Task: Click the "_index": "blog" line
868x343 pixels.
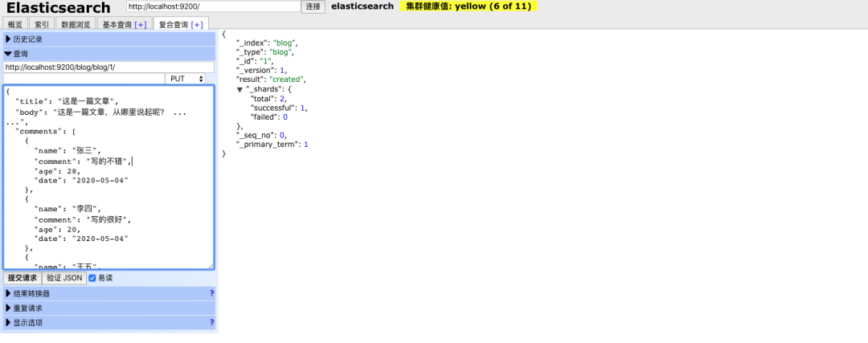Action: point(268,43)
